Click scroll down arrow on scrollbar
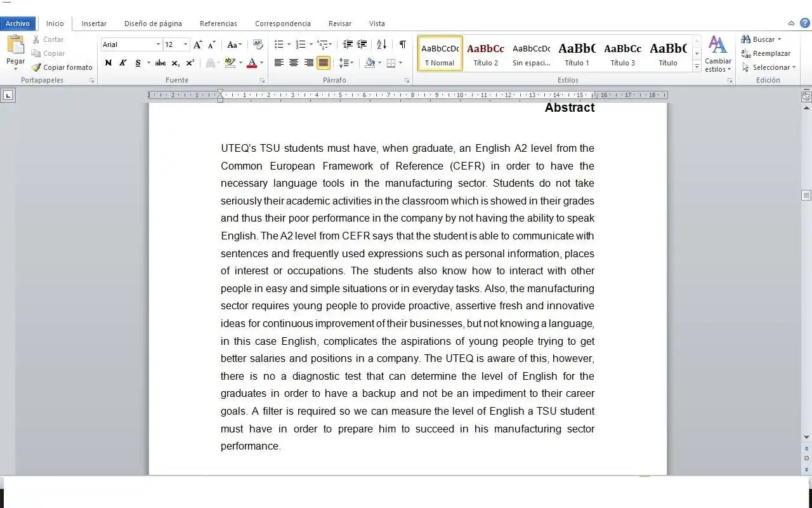 pyautogui.click(x=806, y=438)
